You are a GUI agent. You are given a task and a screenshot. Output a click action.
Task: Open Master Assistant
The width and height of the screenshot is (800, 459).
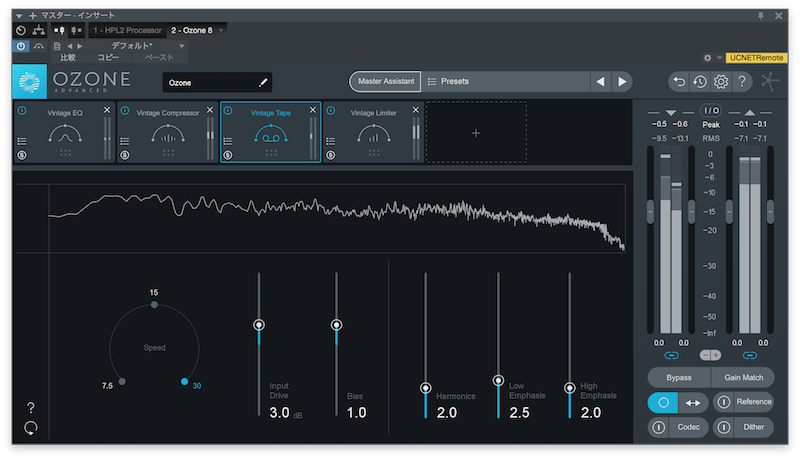coord(386,82)
